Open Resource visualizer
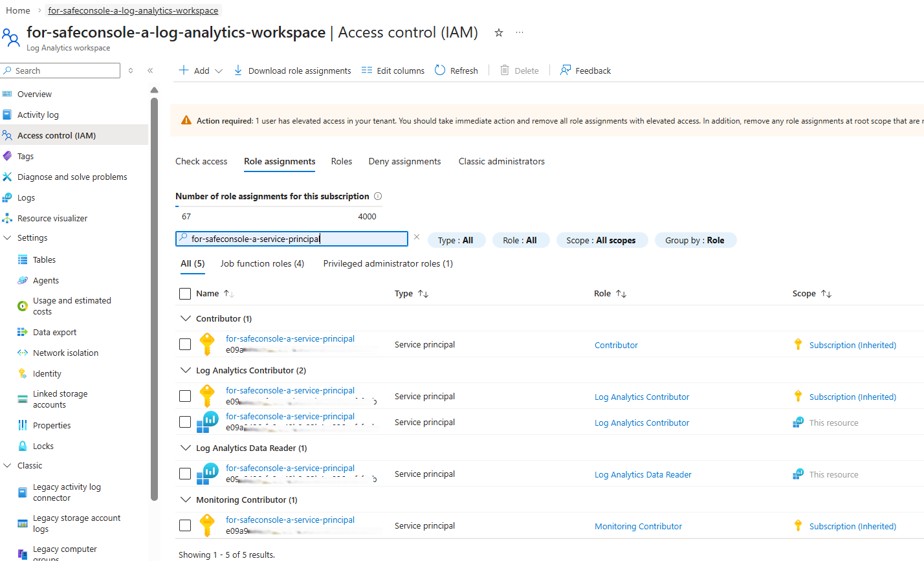 (52, 218)
